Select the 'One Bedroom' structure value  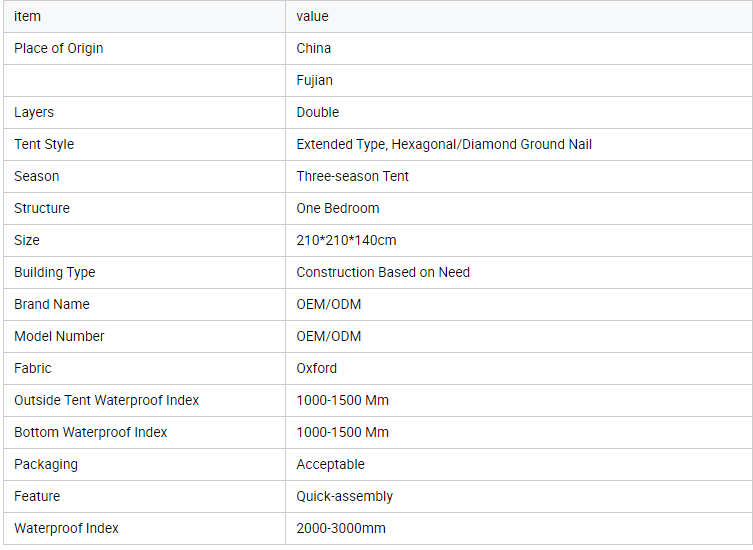pyautogui.click(x=338, y=208)
